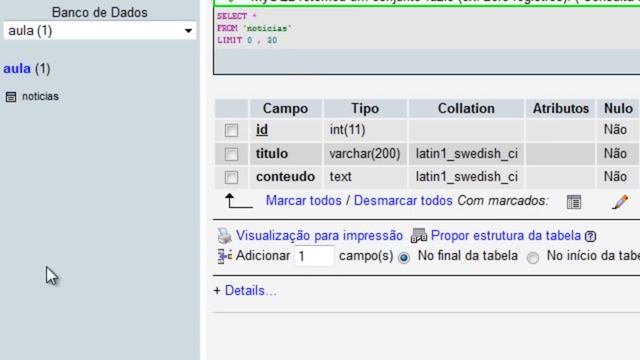Check the id field checkbox
640x360 pixels.
[x=231, y=130]
